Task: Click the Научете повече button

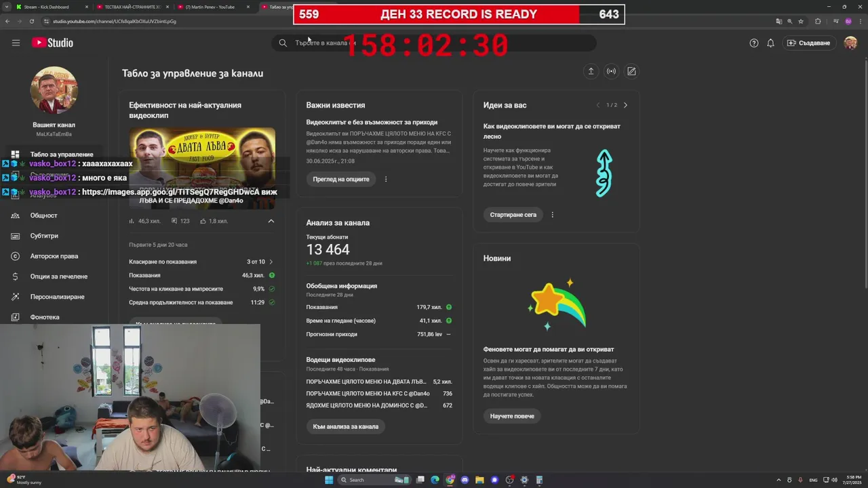Action: [x=512, y=416]
